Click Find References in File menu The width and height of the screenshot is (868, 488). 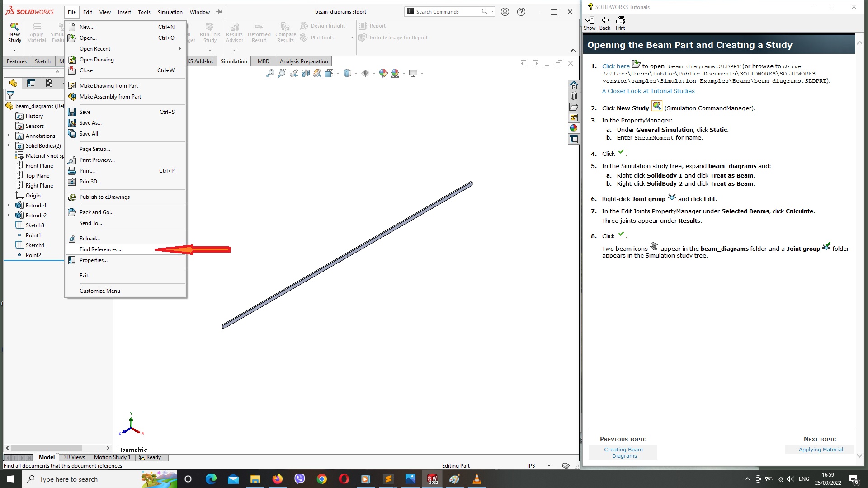[x=126, y=249]
